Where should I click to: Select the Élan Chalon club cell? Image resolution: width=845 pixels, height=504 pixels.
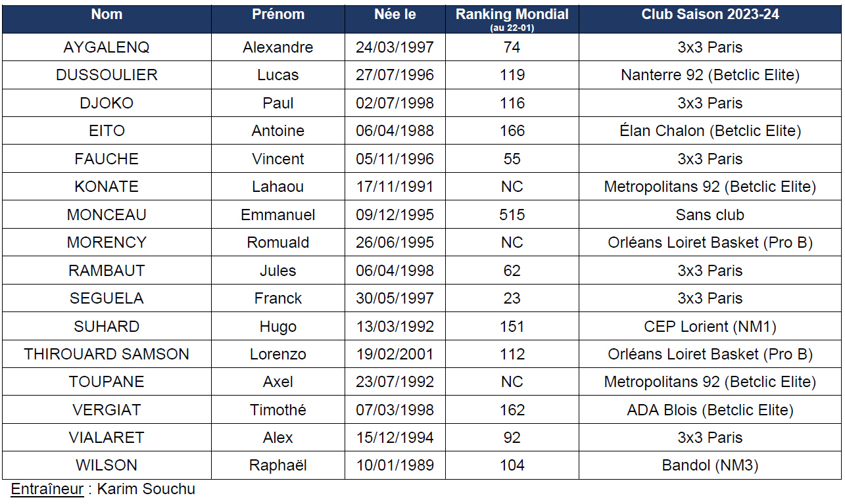710,131
